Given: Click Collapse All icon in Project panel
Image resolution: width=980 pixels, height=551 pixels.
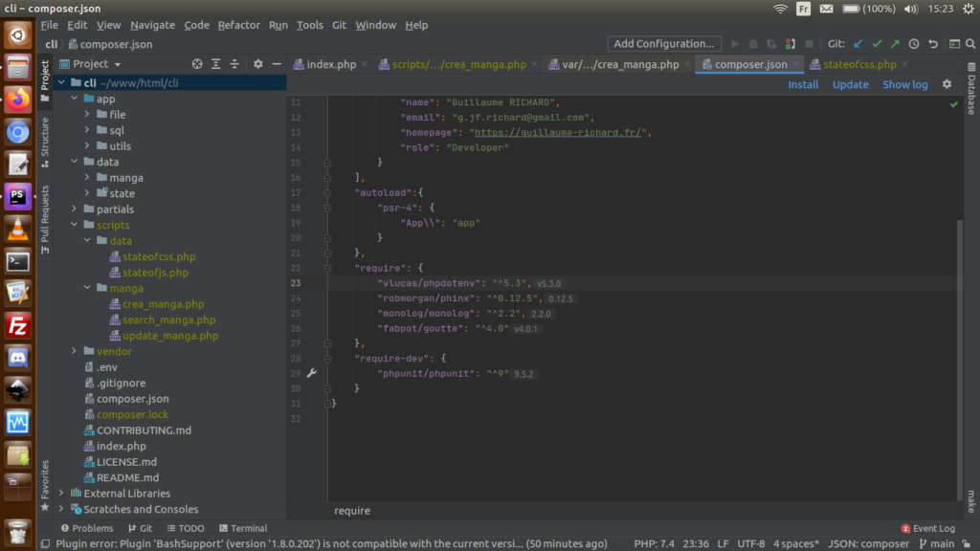Looking at the screenshot, I should point(234,64).
